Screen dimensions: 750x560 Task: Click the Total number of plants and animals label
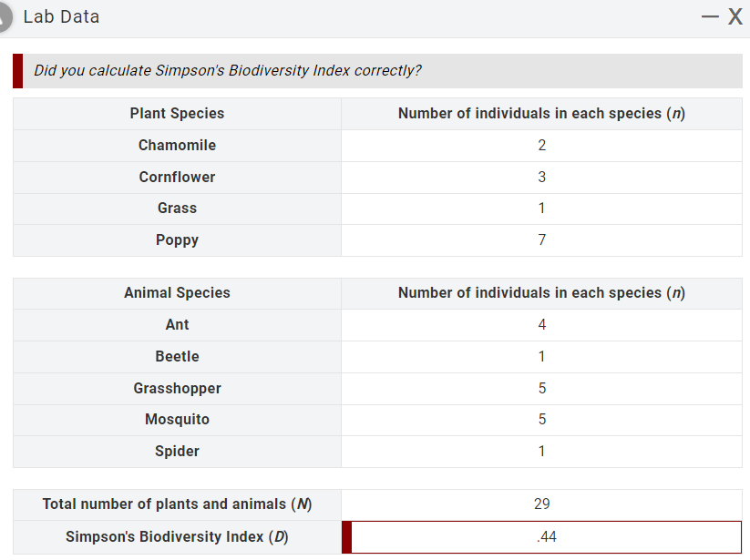(x=177, y=504)
